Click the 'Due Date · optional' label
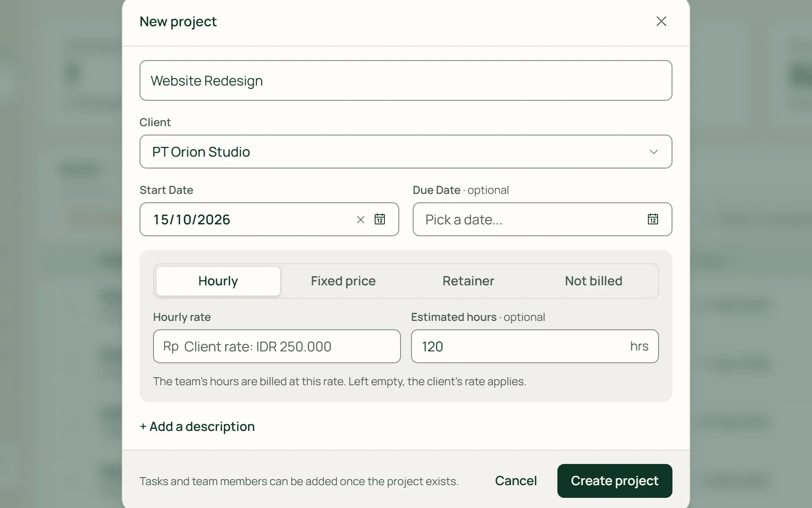812x508 pixels. point(461,190)
